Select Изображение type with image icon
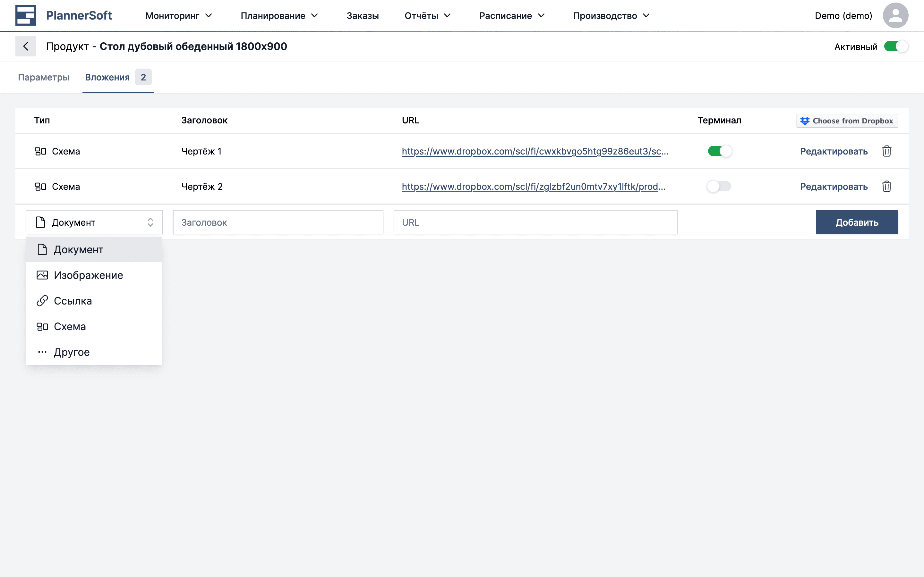Image resolution: width=924 pixels, height=577 pixels. [x=88, y=275]
